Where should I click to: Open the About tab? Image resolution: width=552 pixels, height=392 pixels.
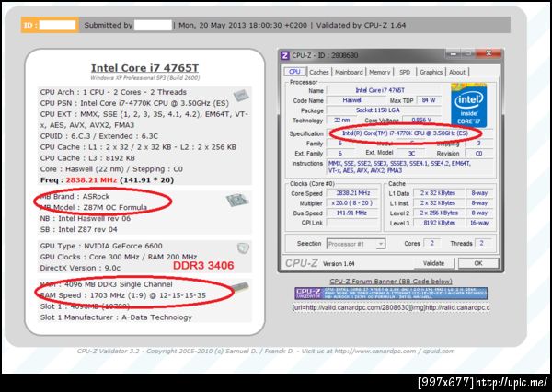click(457, 72)
